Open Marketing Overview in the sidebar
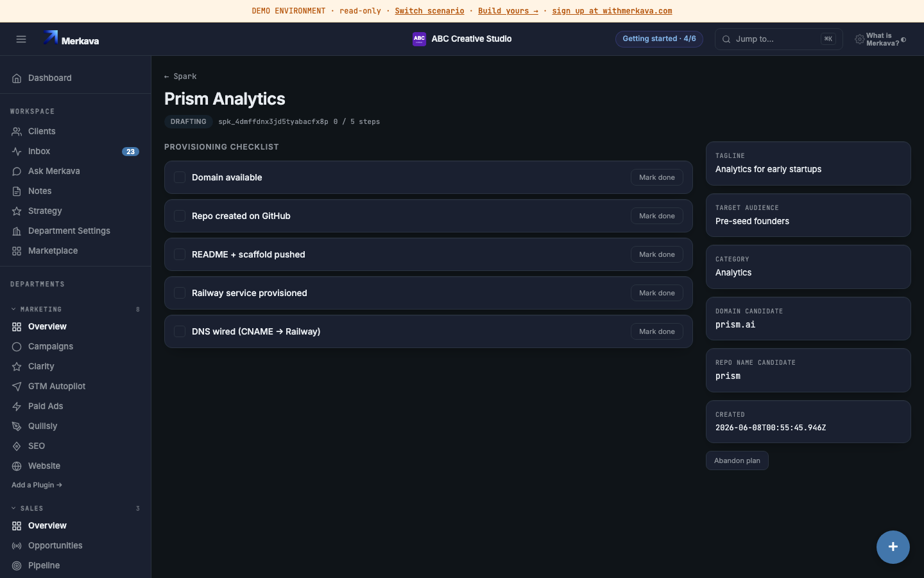The width and height of the screenshot is (924, 578). coord(76,327)
